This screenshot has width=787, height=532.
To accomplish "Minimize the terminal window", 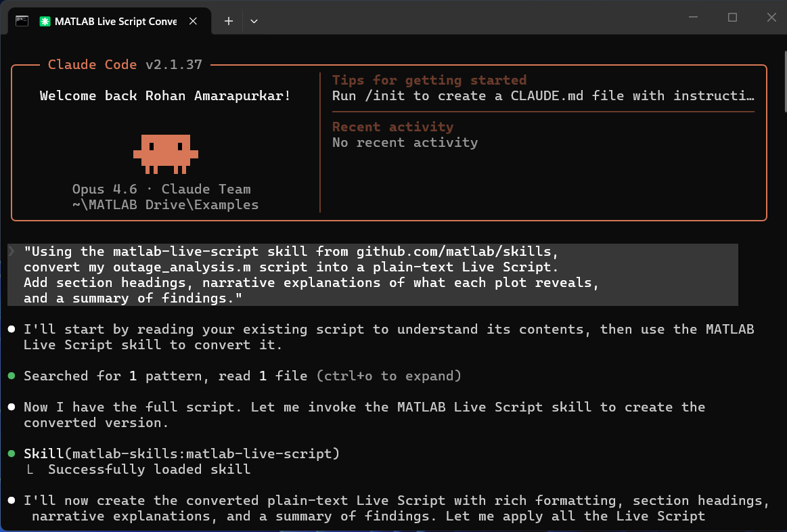I will pos(693,18).
